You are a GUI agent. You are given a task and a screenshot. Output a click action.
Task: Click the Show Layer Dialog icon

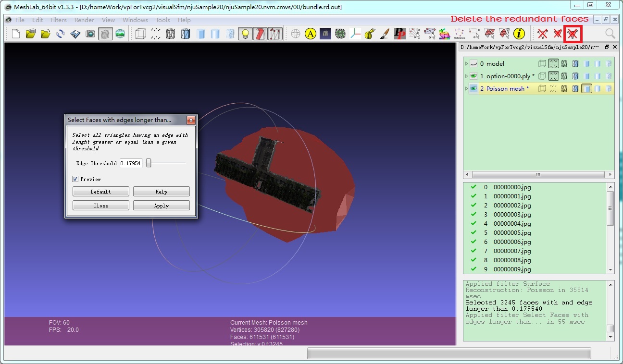tap(105, 34)
